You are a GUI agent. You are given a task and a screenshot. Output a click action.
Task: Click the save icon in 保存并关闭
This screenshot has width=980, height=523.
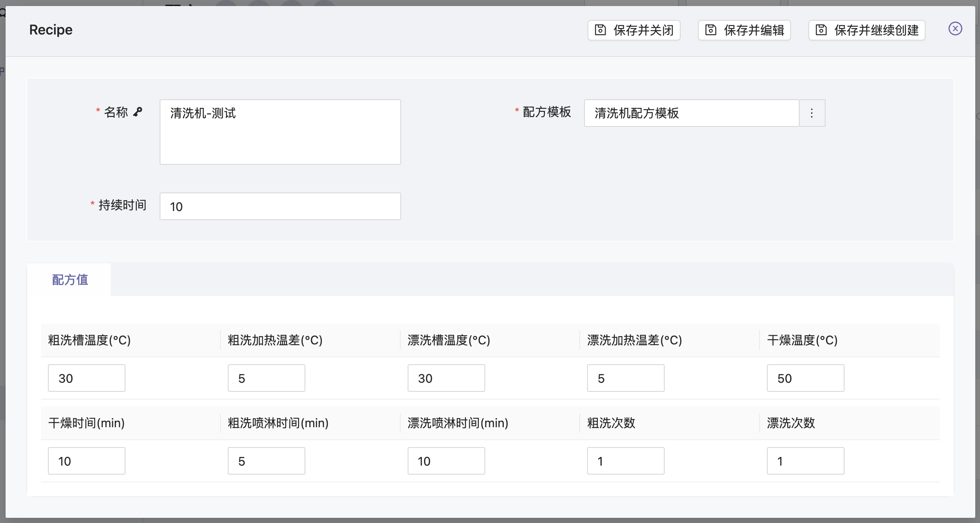[x=600, y=30]
